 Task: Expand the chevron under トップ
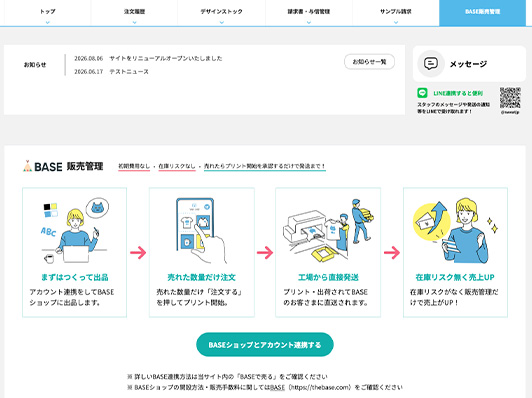(48, 22)
